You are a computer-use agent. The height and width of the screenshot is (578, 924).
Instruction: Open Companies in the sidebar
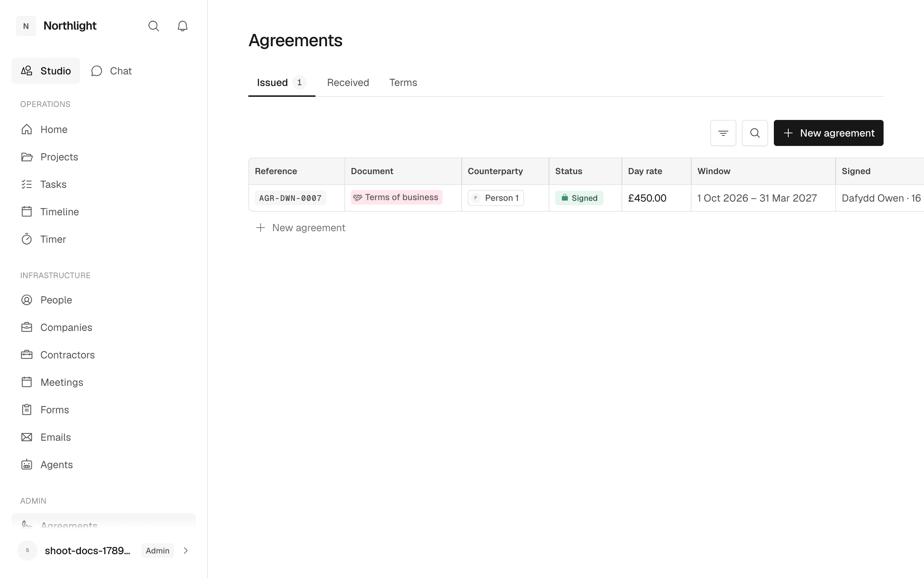[104, 327]
